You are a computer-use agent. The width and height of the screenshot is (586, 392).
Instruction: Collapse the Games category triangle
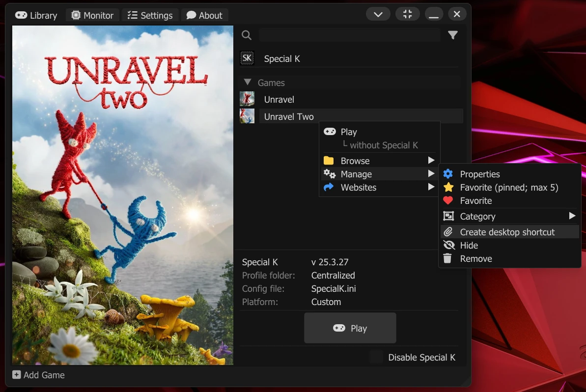pyautogui.click(x=248, y=82)
